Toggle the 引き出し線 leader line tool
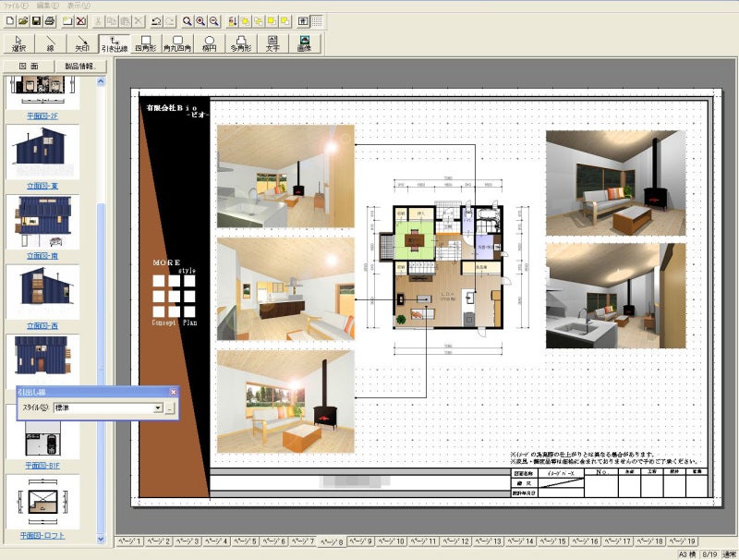The image size is (739, 560). (x=113, y=43)
